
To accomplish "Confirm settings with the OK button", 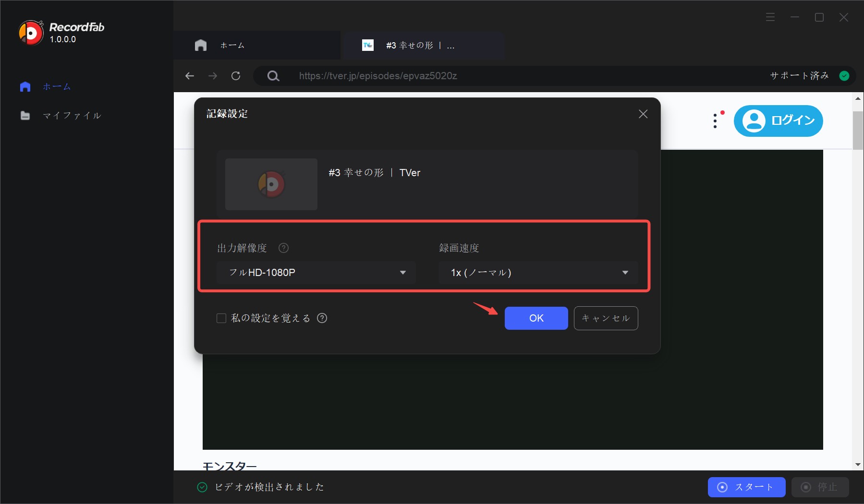I will pos(536,318).
